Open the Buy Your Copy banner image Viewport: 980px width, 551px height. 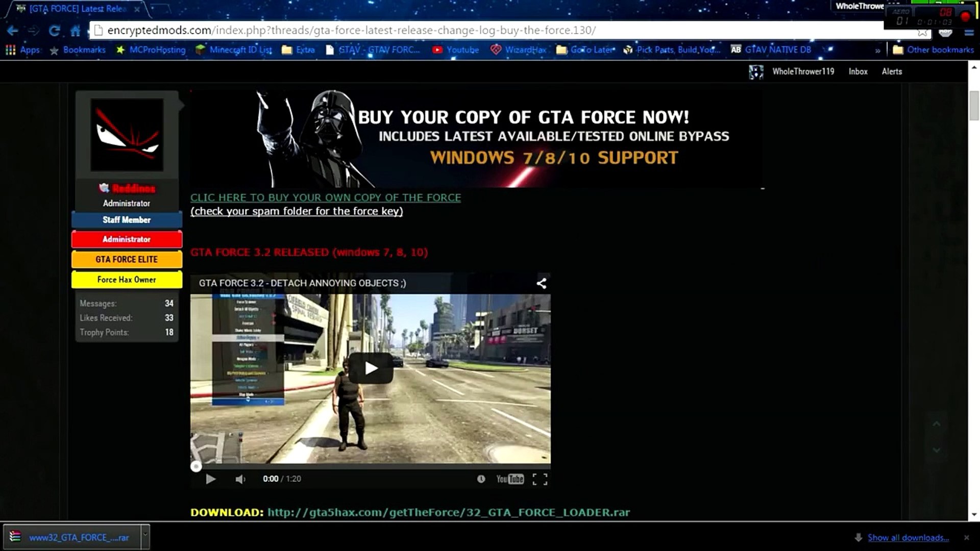point(477,139)
